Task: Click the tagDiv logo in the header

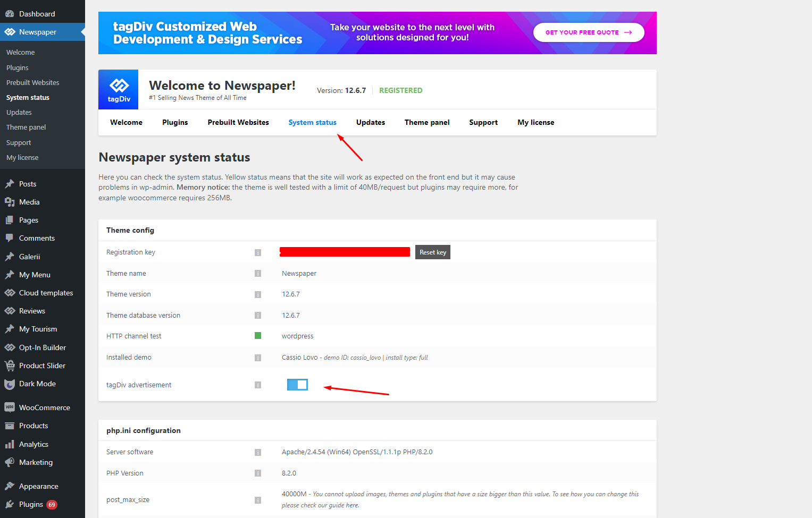Action: click(x=119, y=89)
